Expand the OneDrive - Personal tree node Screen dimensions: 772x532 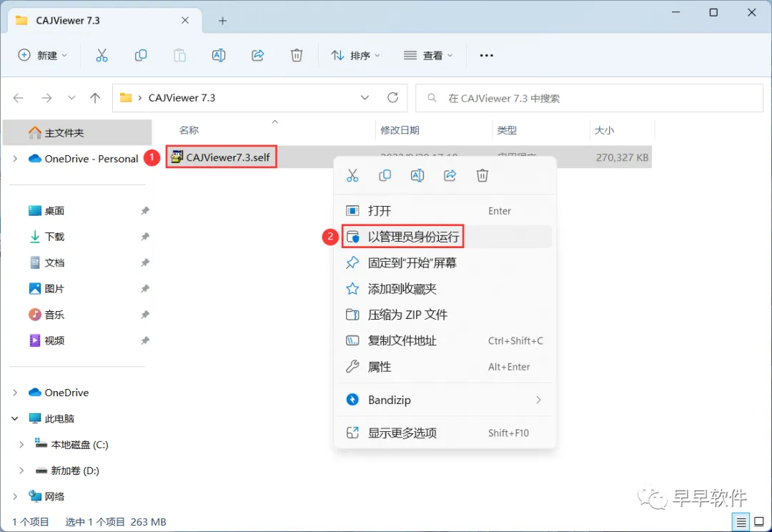tap(15, 159)
